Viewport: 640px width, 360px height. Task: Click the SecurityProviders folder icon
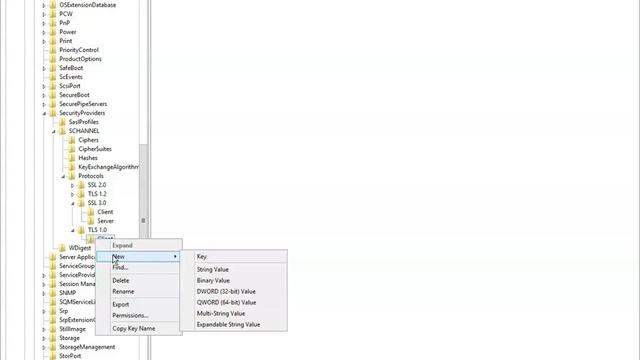(53, 113)
